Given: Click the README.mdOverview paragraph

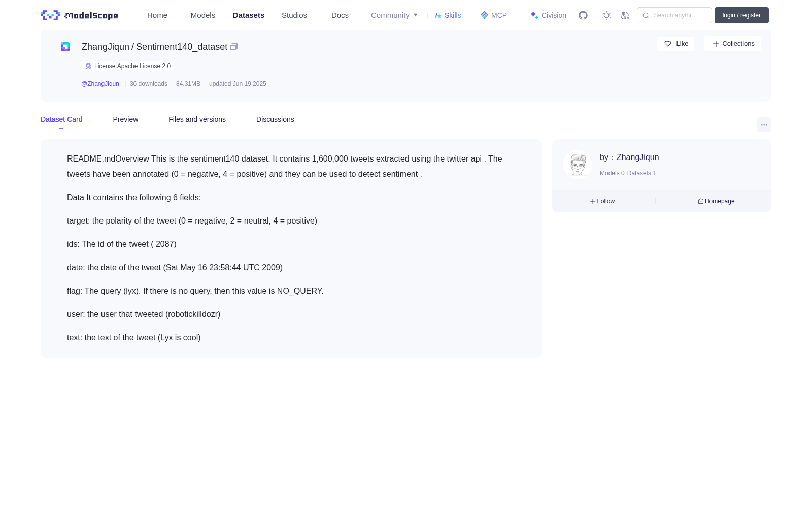Looking at the screenshot, I should [285, 166].
